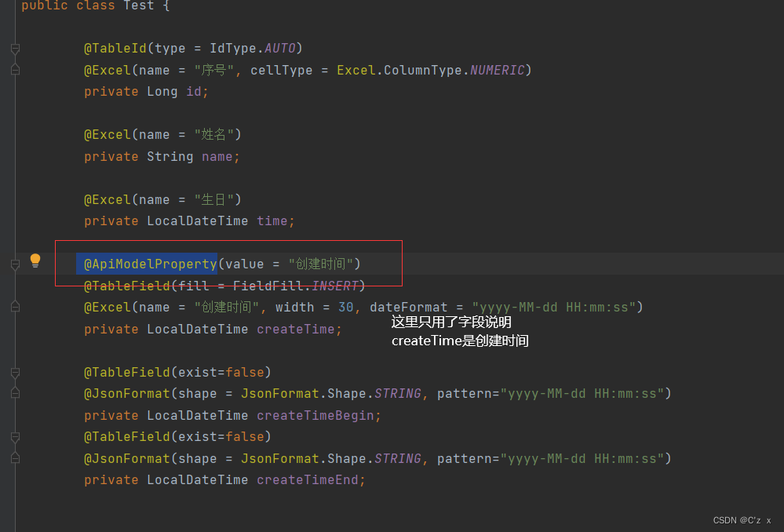This screenshot has height=532, width=784.
Task: Toggle fold marker beside @Excel "创建时间" line
Action: coord(15,307)
